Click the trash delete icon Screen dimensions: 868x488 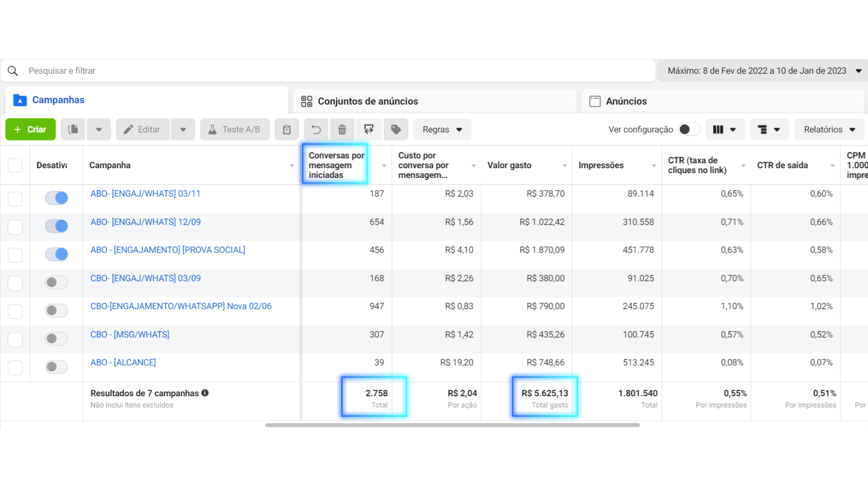pos(342,130)
